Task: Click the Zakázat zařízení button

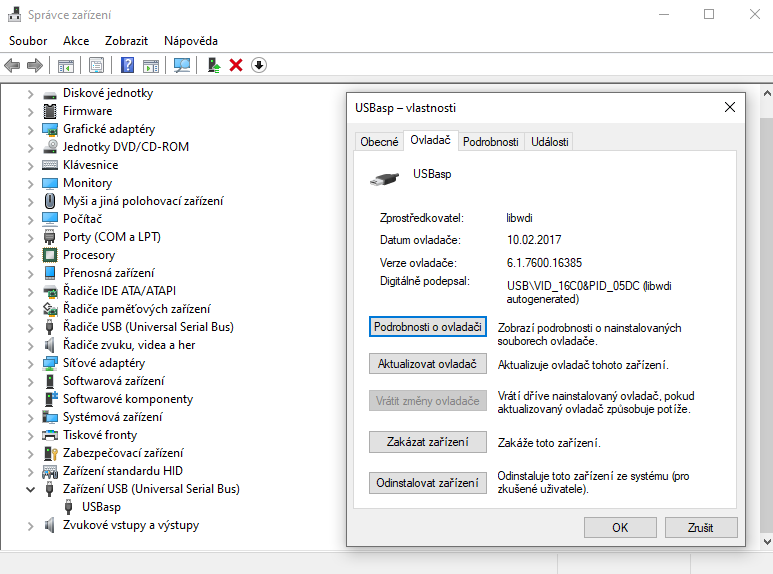Action: click(x=427, y=442)
